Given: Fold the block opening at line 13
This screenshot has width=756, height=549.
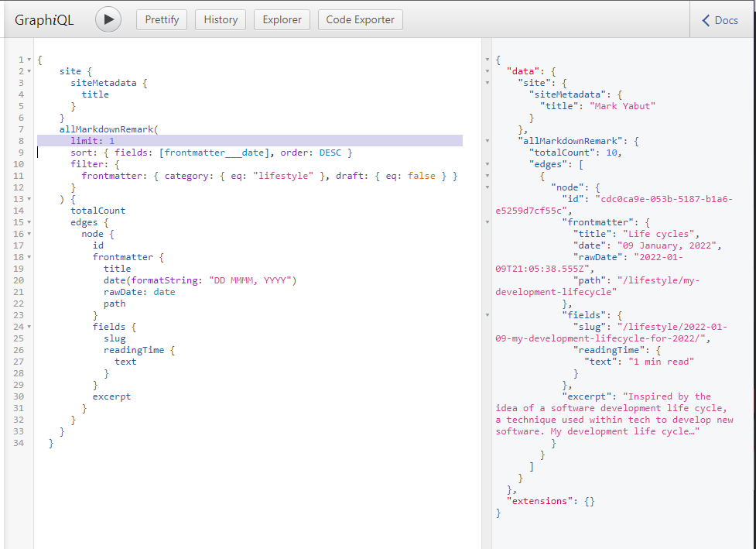Looking at the screenshot, I should 29,199.
